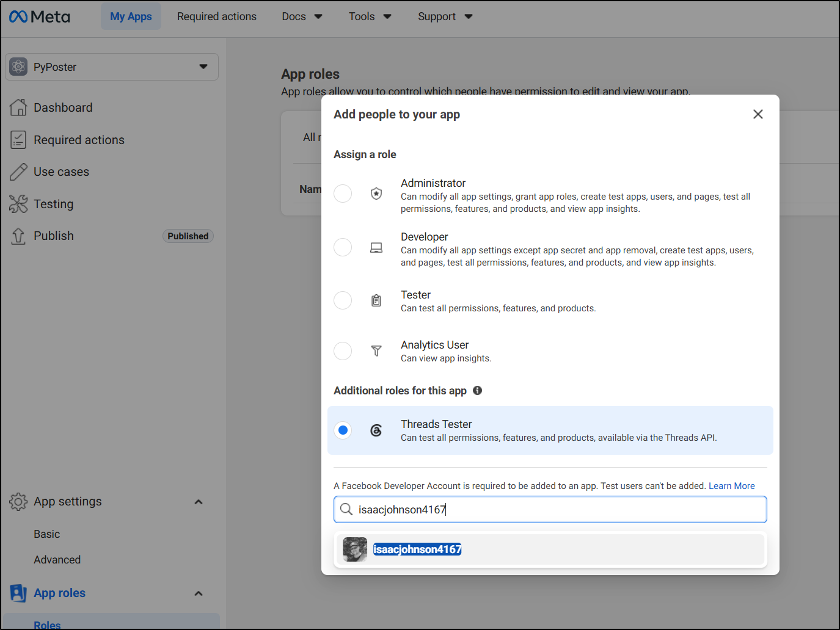
Task: Click the Threads Tester title text
Action: pyautogui.click(x=436, y=424)
